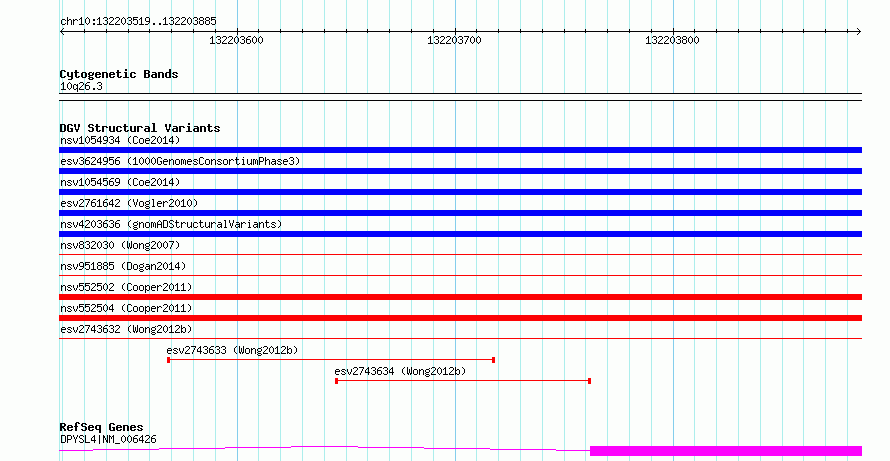Click ruler position label 132203600
This screenshot has height=461, width=890.
(x=236, y=40)
